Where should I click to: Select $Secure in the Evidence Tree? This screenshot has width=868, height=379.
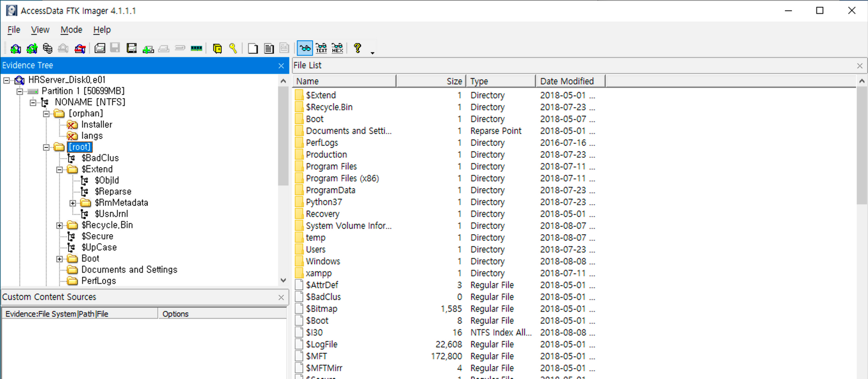[x=97, y=236]
